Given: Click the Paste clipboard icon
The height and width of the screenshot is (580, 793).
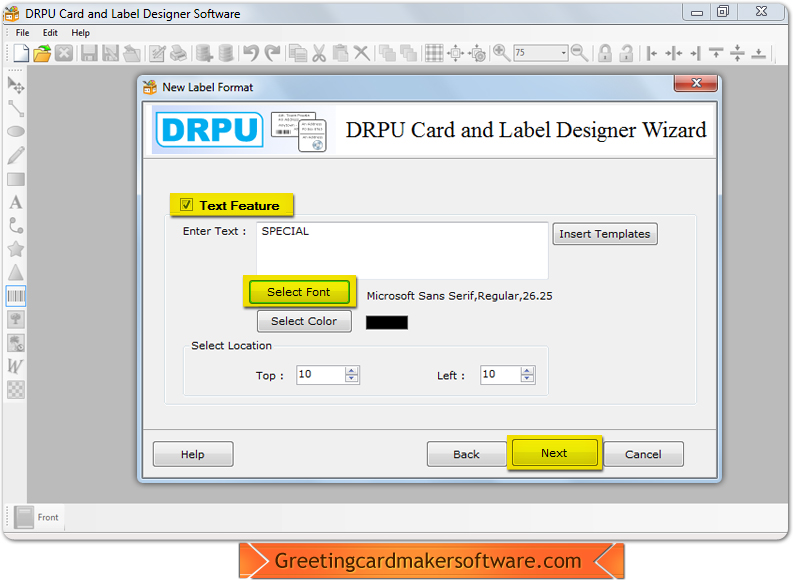Looking at the screenshot, I should coord(340,53).
